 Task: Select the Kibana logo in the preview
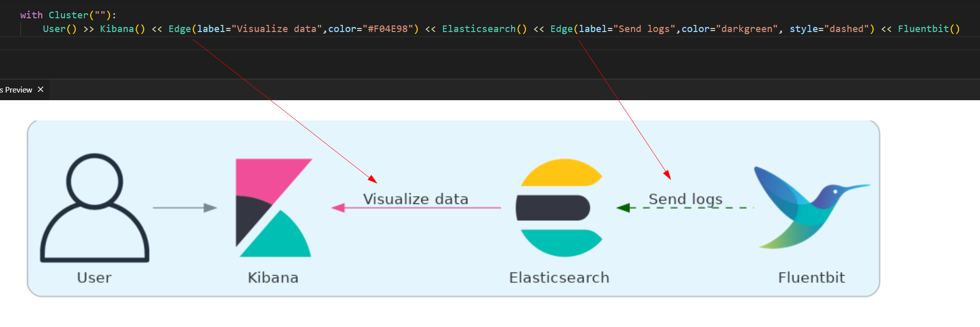click(273, 207)
